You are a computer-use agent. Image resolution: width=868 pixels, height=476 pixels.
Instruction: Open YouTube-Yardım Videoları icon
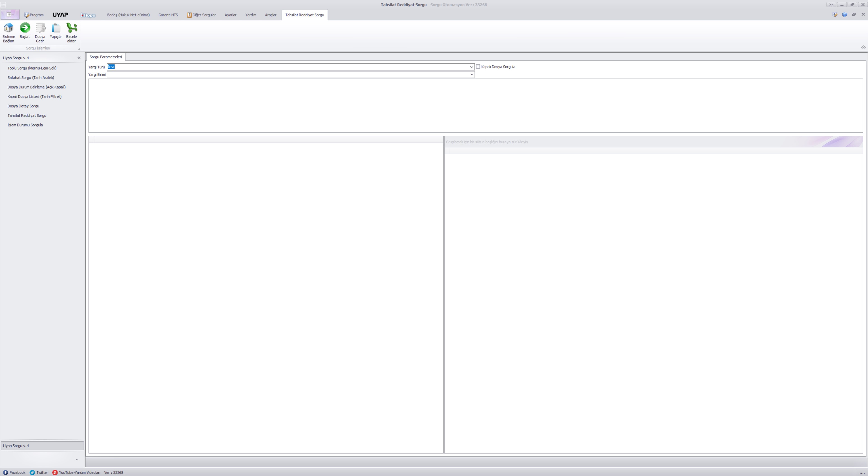point(55,472)
